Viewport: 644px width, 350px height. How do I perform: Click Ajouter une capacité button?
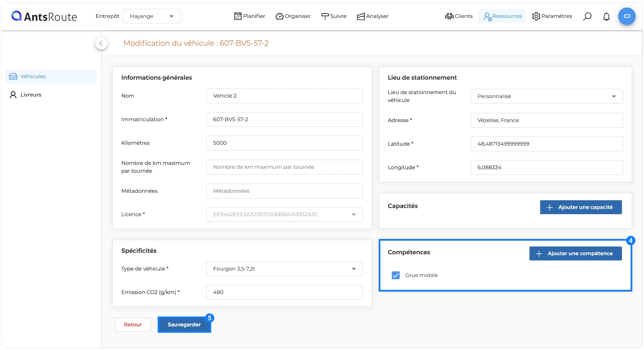coord(581,207)
